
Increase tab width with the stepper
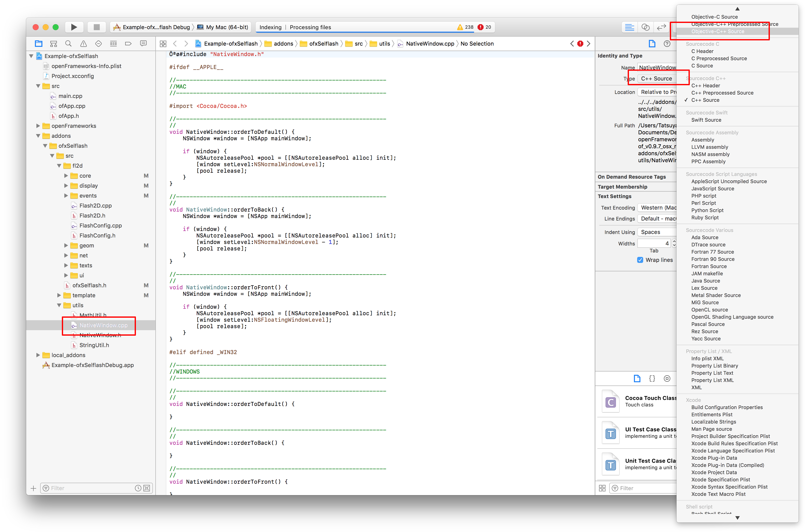point(674,241)
